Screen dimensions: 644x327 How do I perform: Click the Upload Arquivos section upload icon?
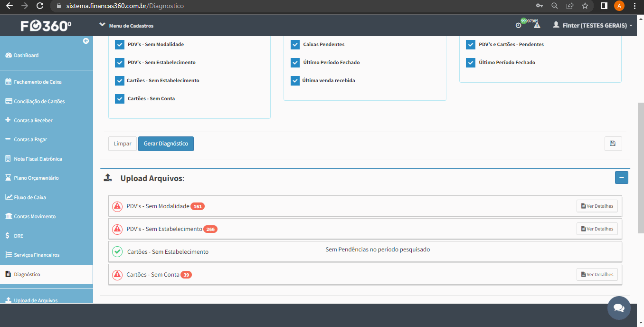click(108, 178)
